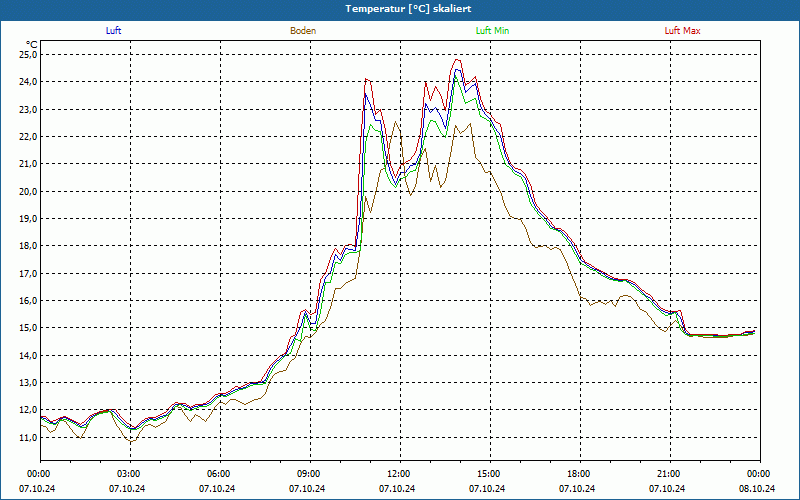
Task: Click the x-axis time label '18:00'
Action: click(x=580, y=474)
